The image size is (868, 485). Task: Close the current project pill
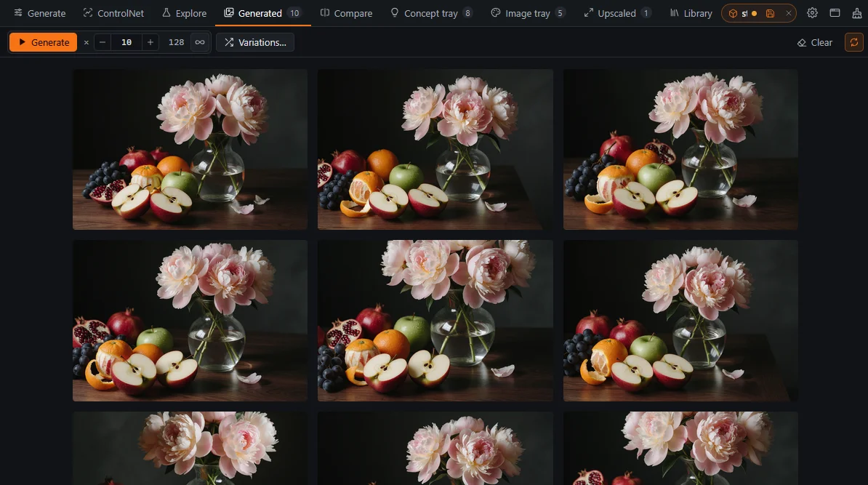788,13
